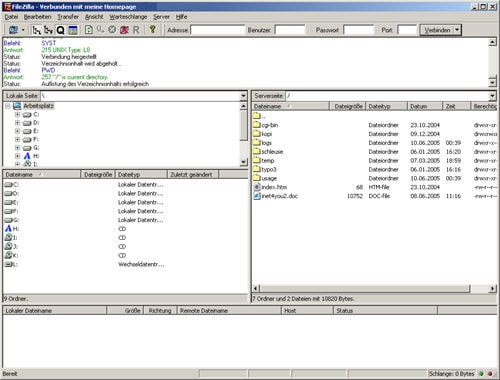Open the Lokale Seite path dropdown
Viewport: 500px width, 380px height.
pos(243,96)
